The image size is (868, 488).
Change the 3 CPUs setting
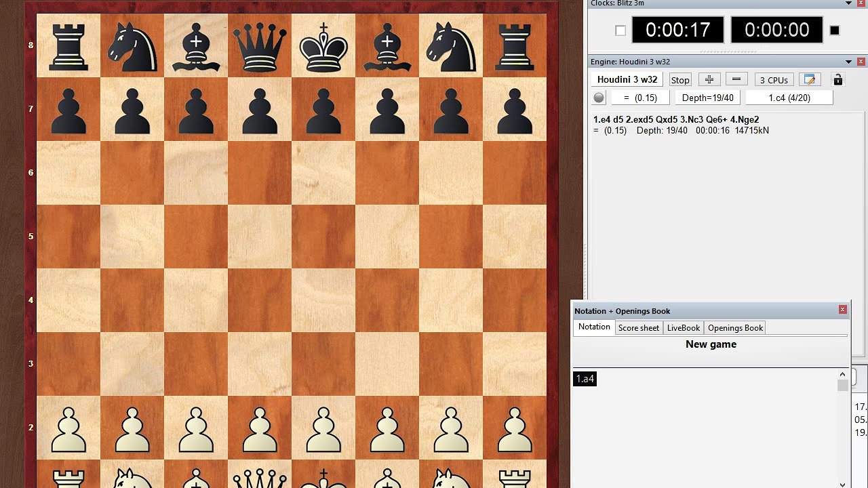tap(774, 80)
